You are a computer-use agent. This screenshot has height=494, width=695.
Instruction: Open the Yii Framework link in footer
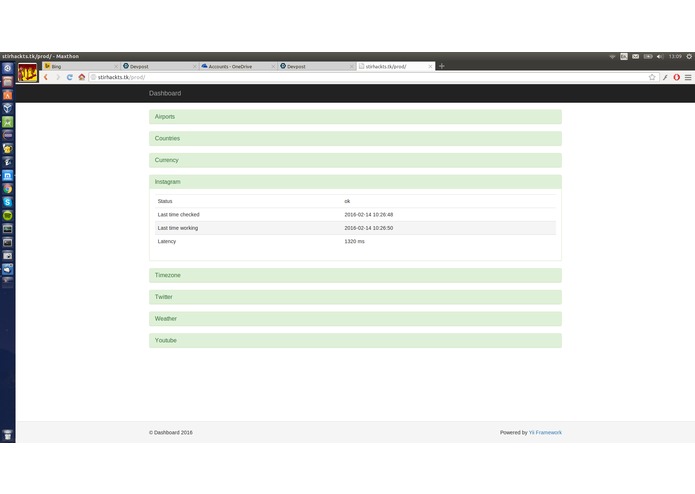[x=545, y=432]
